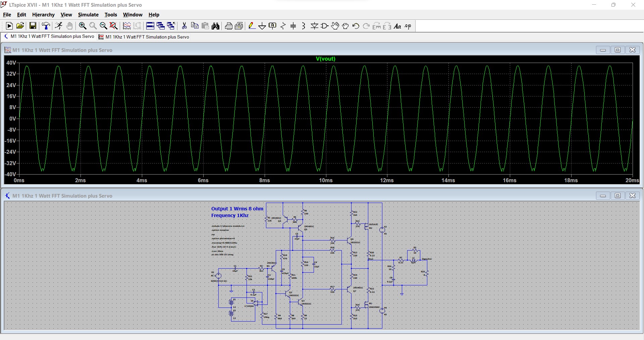Screen dimensions: 644x340
Task: Click the Paste clipboard icon
Action: click(x=205, y=26)
